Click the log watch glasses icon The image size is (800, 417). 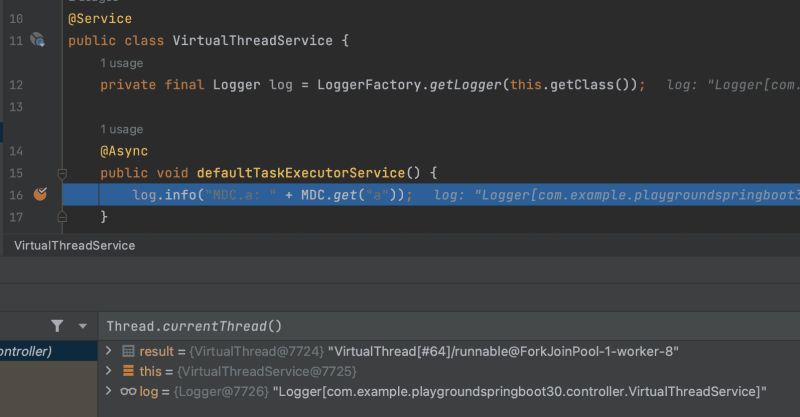(128, 391)
